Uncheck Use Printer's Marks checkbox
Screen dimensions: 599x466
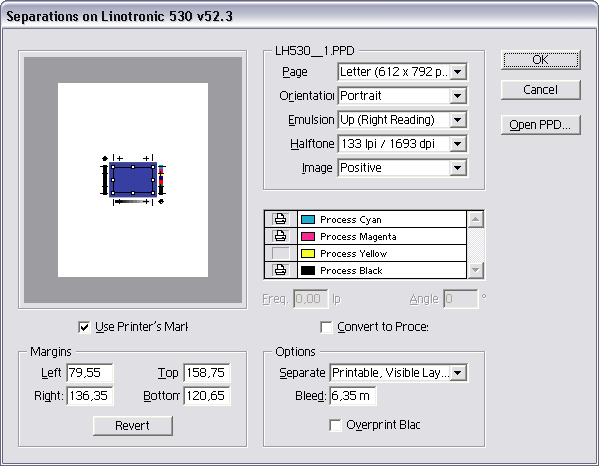pos(84,327)
